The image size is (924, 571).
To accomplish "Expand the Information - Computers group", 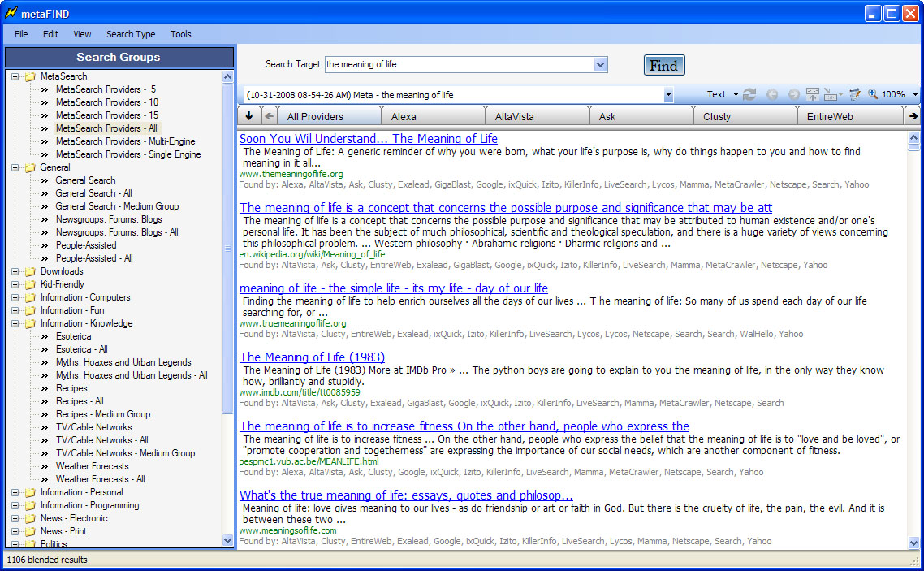I will [x=15, y=297].
